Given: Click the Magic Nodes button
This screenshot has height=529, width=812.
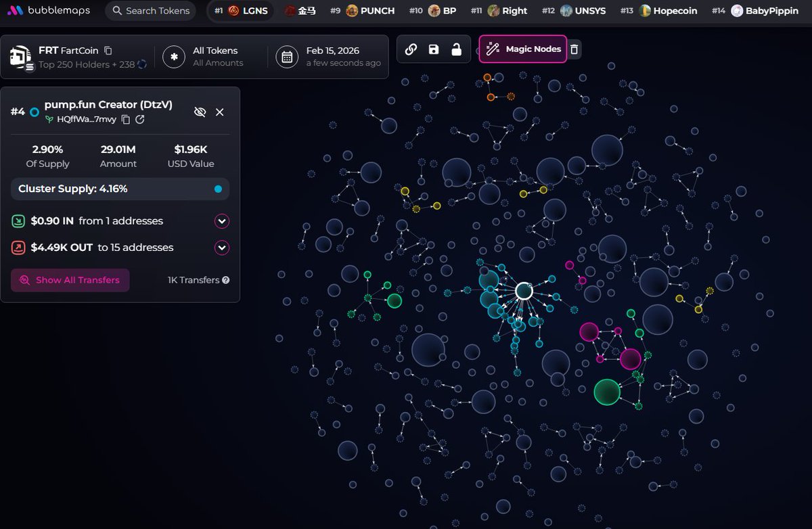Looking at the screenshot, I should coord(522,49).
